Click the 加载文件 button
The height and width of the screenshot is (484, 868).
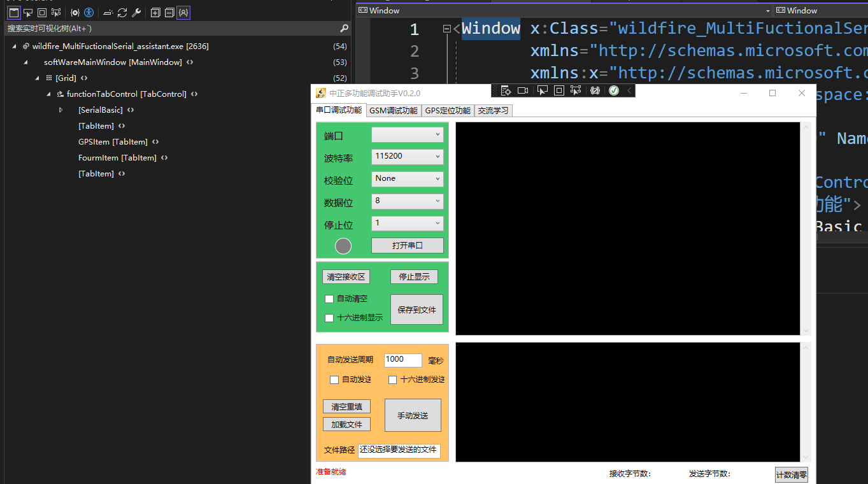coord(346,425)
